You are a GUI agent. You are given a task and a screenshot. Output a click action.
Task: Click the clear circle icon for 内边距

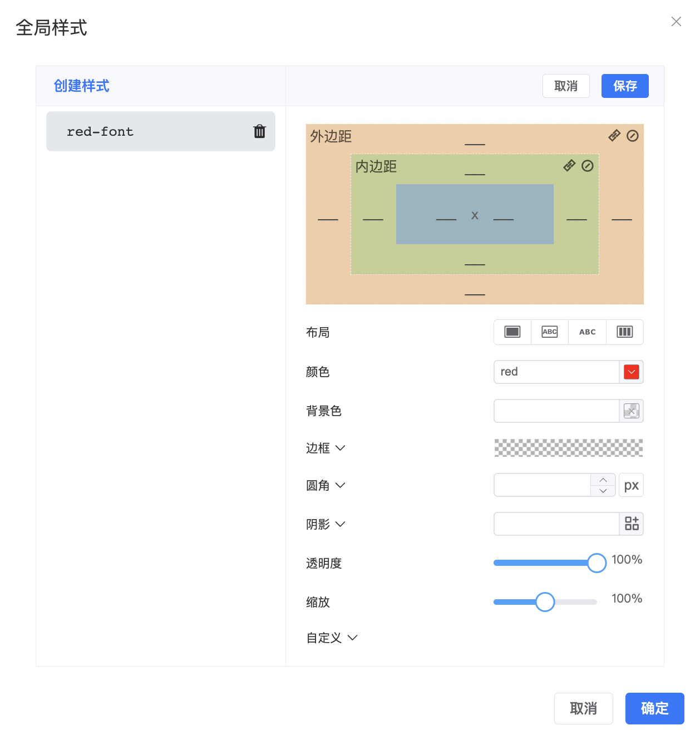point(588,166)
